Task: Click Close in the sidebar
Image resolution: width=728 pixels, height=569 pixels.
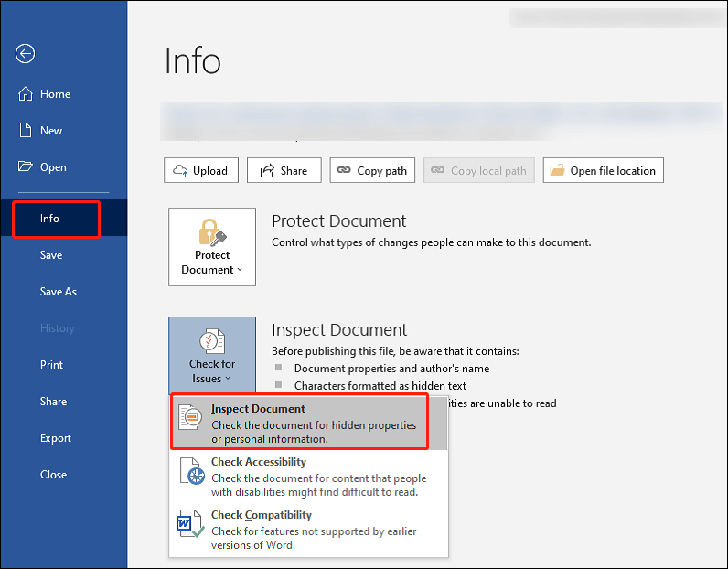Action: [64, 474]
